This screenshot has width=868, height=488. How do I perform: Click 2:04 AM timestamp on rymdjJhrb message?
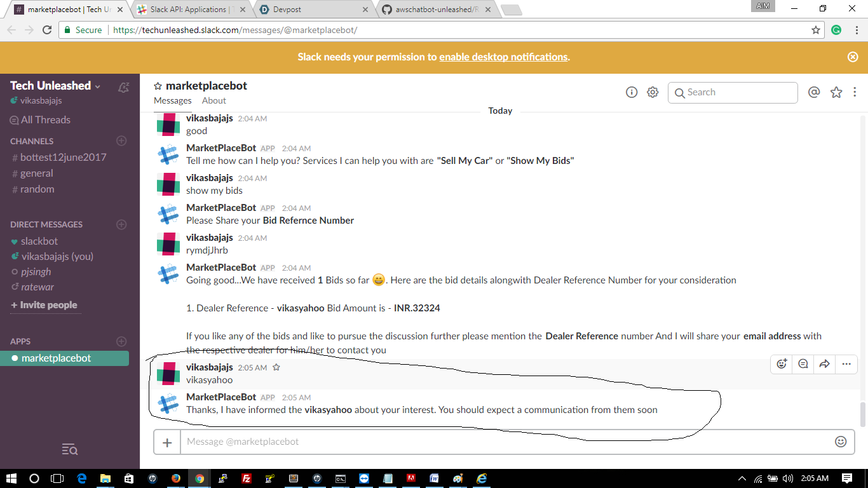click(x=252, y=238)
